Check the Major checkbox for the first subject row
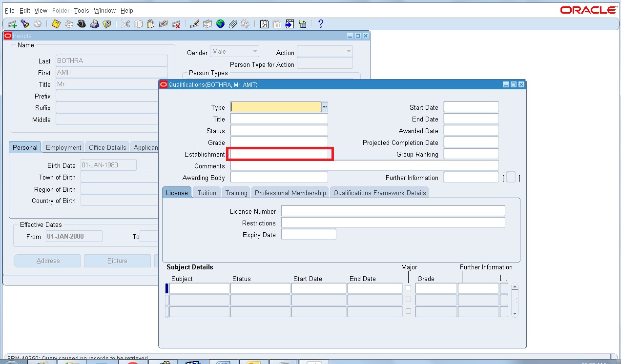The height and width of the screenshot is (364, 621). 408,287
